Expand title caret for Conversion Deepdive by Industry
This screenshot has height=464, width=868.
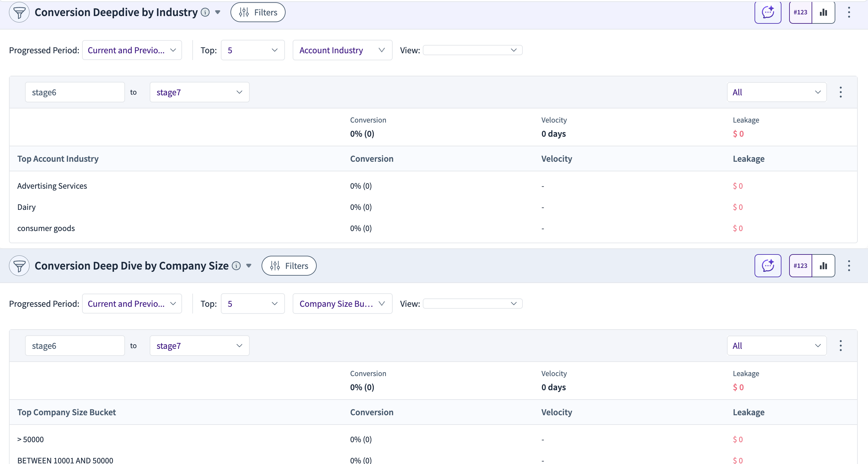click(218, 13)
